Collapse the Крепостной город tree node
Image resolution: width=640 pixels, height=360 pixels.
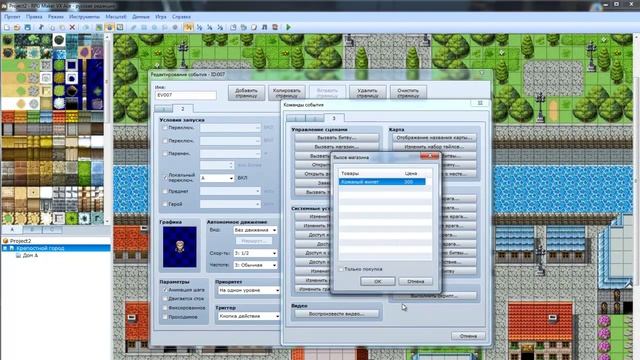(x=5, y=248)
